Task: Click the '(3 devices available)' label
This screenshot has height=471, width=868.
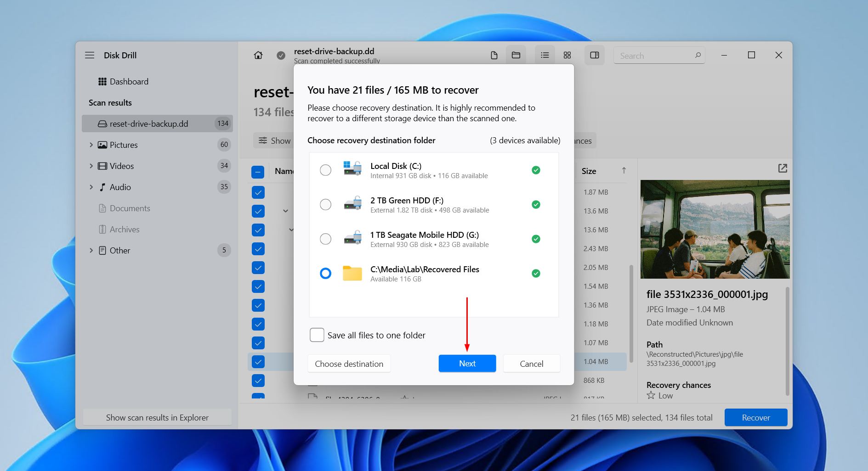Action: tap(525, 140)
